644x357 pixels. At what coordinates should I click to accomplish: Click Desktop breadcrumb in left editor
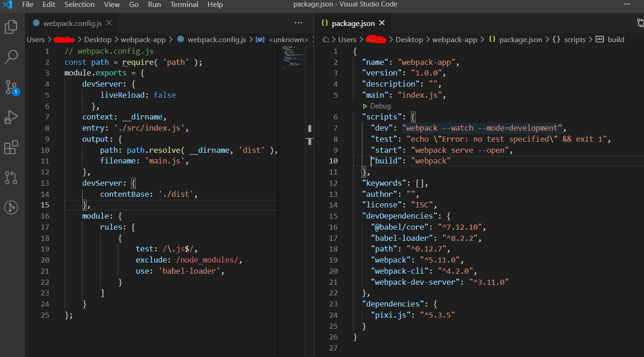point(98,40)
